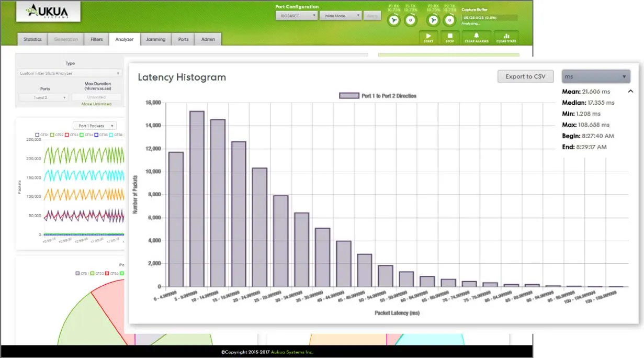644x358 pixels.
Task: Click the Make Unlimited link
Action: point(96,104)
